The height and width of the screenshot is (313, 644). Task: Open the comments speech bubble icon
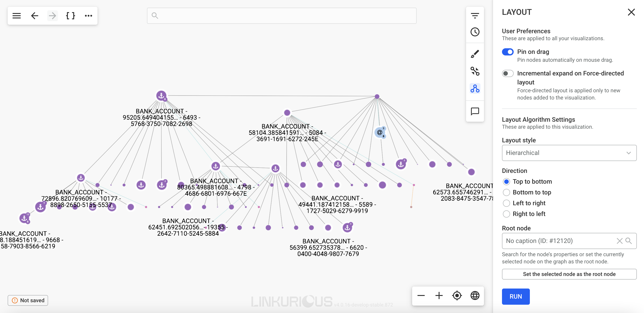pos(475,111)
